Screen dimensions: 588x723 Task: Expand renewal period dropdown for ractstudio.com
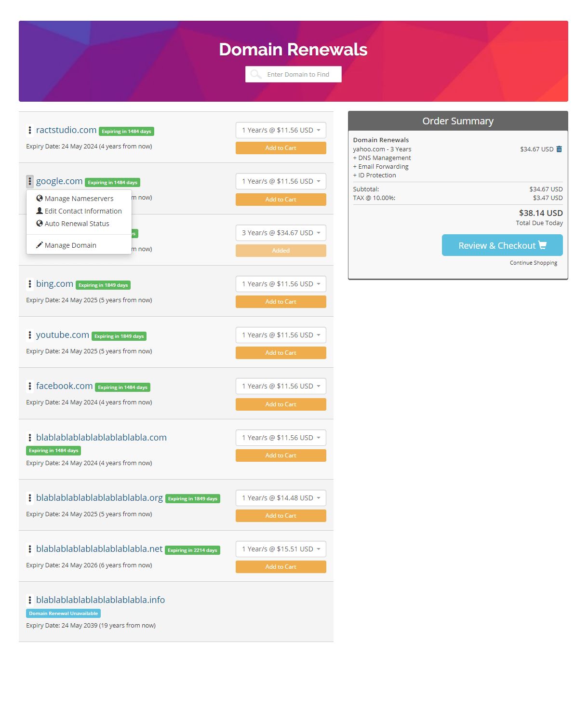tap(281, 130)
